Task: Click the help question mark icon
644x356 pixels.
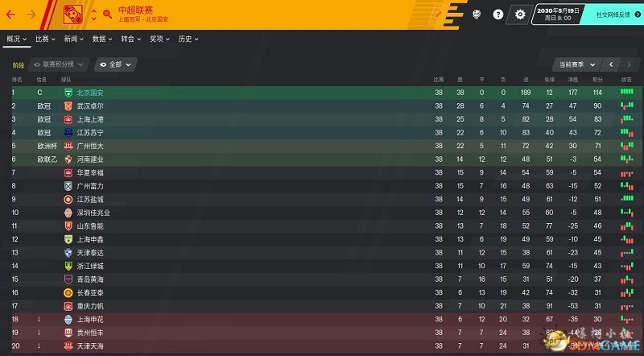Action: [x=498, y=14]
